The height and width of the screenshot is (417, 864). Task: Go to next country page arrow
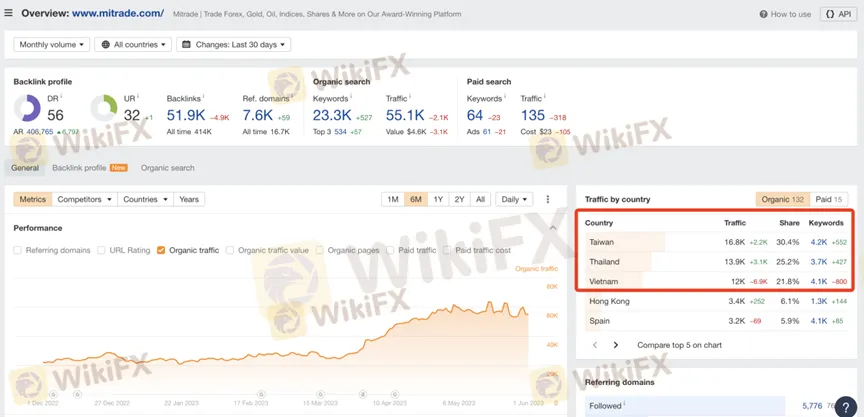click(x=615, y=345)
